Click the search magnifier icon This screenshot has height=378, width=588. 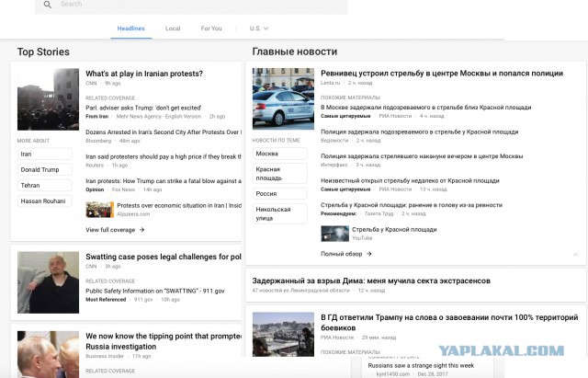(47, 5)
